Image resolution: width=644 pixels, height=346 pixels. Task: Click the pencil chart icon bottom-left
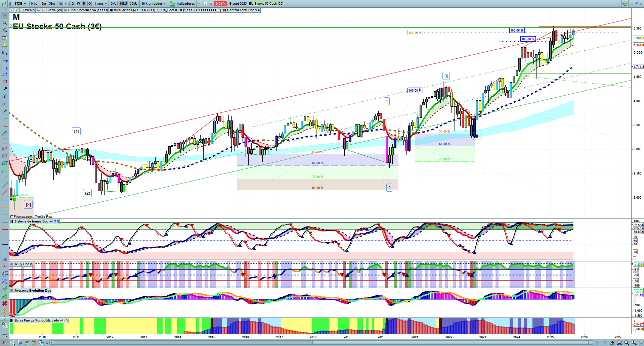[5, 343]
